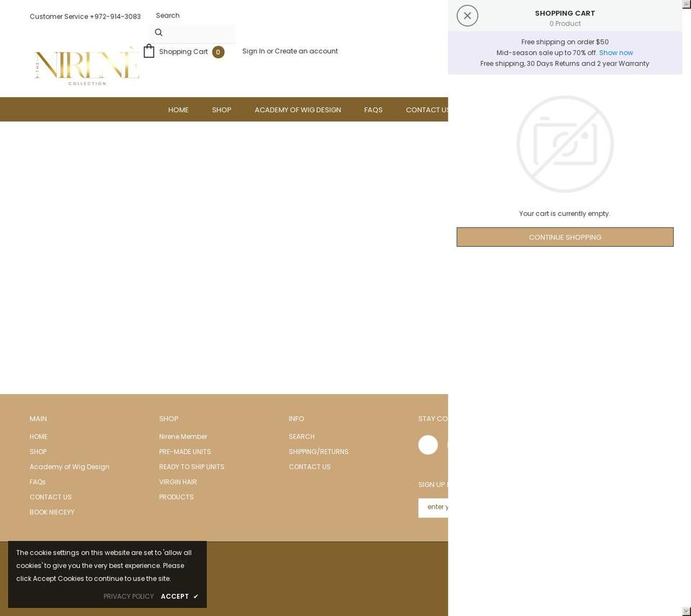Open footer HOME link
Image resolution: width=691 pixels, height=616 pixels.
click(x=39, y=437)
